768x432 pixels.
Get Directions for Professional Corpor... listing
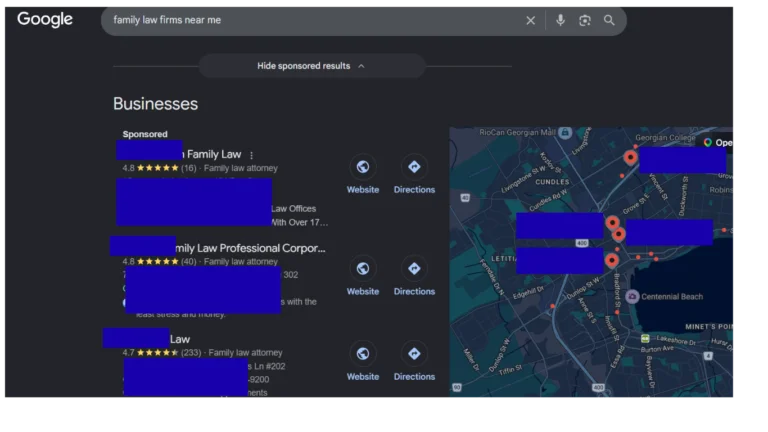tap(414, 268)
